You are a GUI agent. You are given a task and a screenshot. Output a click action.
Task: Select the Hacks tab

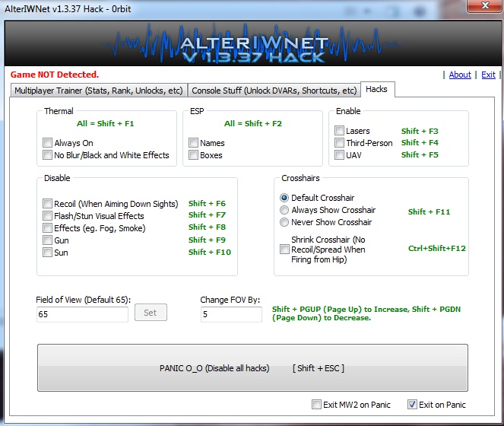[377, 89]
